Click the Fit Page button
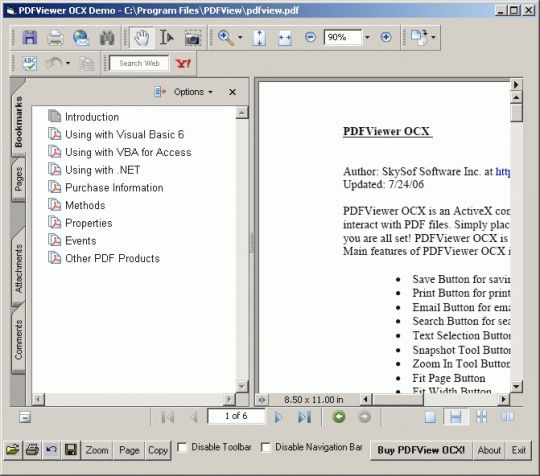The height and width of the screenshot is (476, 540). point(259,38)
